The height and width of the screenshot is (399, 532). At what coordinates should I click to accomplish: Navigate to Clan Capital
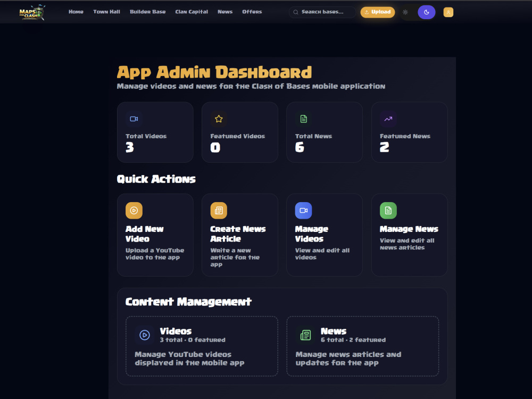coord(192,12)
